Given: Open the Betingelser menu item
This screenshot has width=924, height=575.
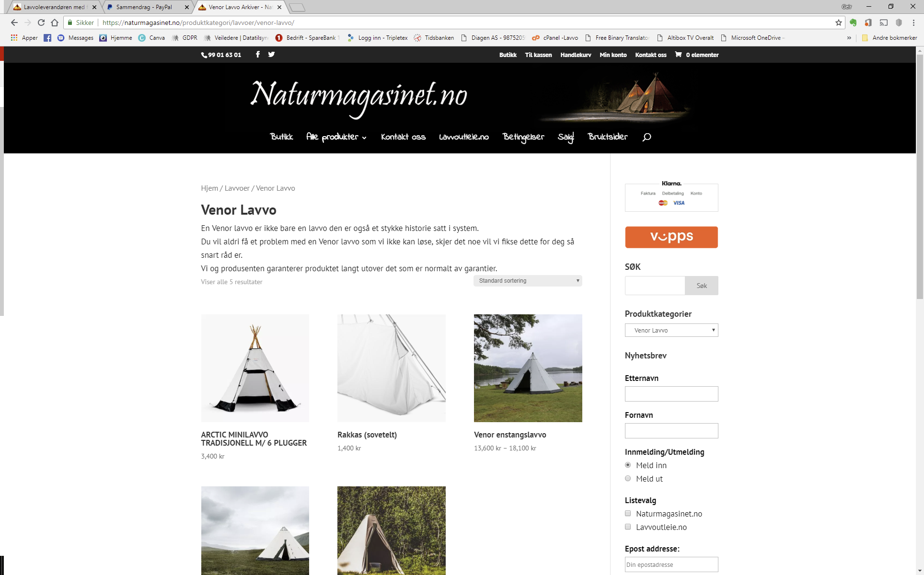Looking at the screenshot, I should coord(523,137).
